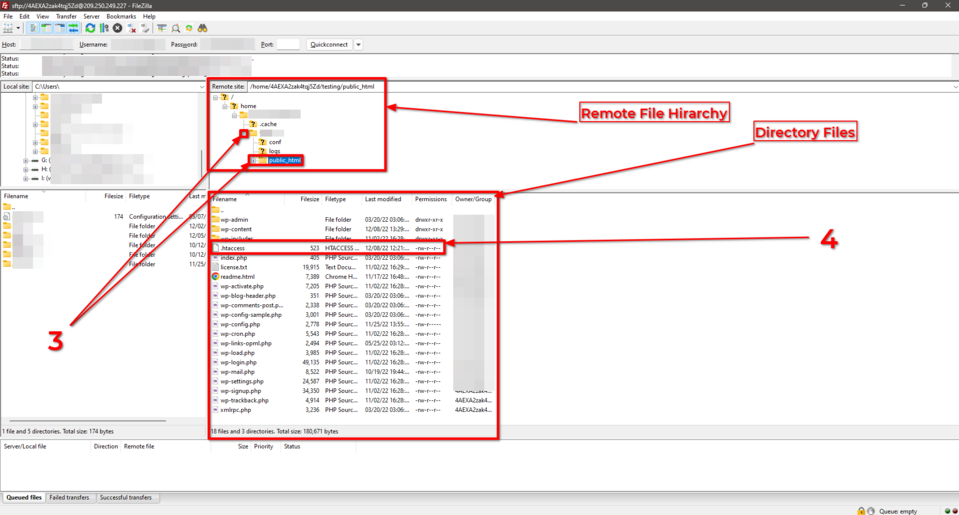
Task: Select the .htaccess file row
Action: 327,248
